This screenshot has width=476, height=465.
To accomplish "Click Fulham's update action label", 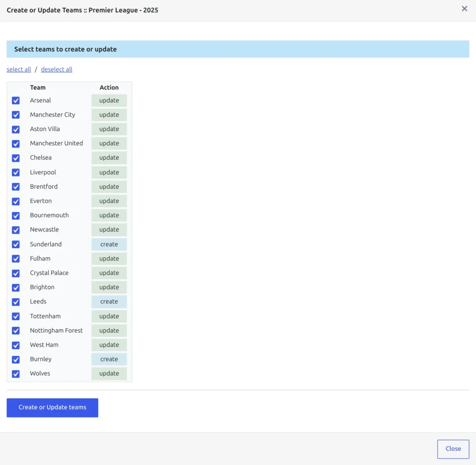I will click(x=109, y=258).
